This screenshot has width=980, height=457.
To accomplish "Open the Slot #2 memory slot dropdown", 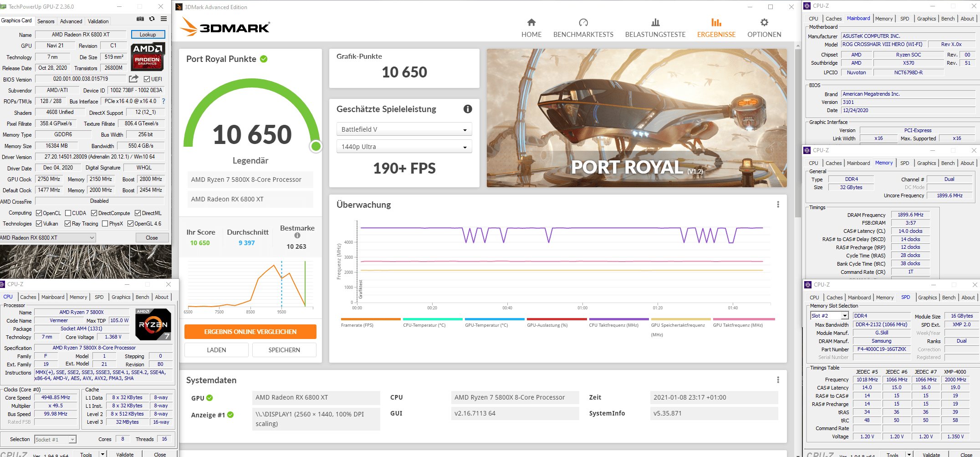I will coord(829,316).
